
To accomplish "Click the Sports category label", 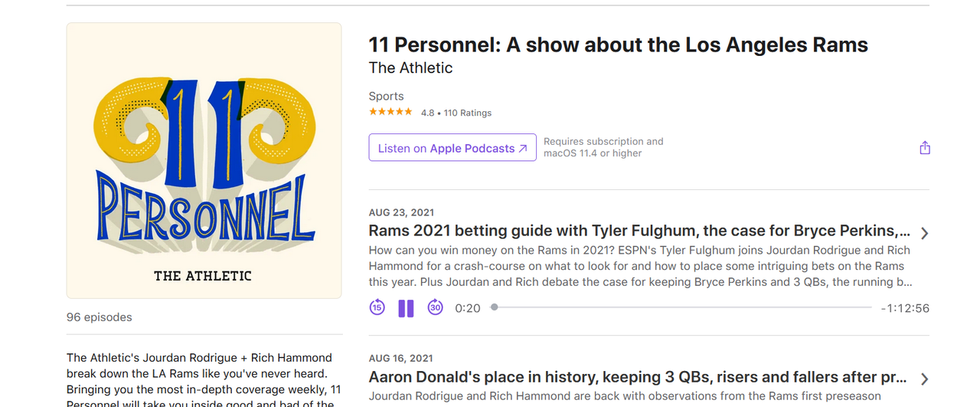I will (386, 97).
